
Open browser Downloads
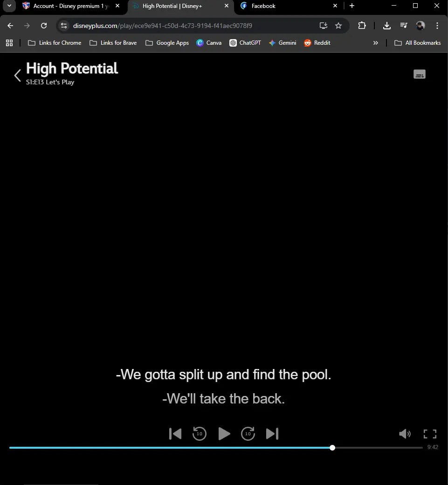387,26
